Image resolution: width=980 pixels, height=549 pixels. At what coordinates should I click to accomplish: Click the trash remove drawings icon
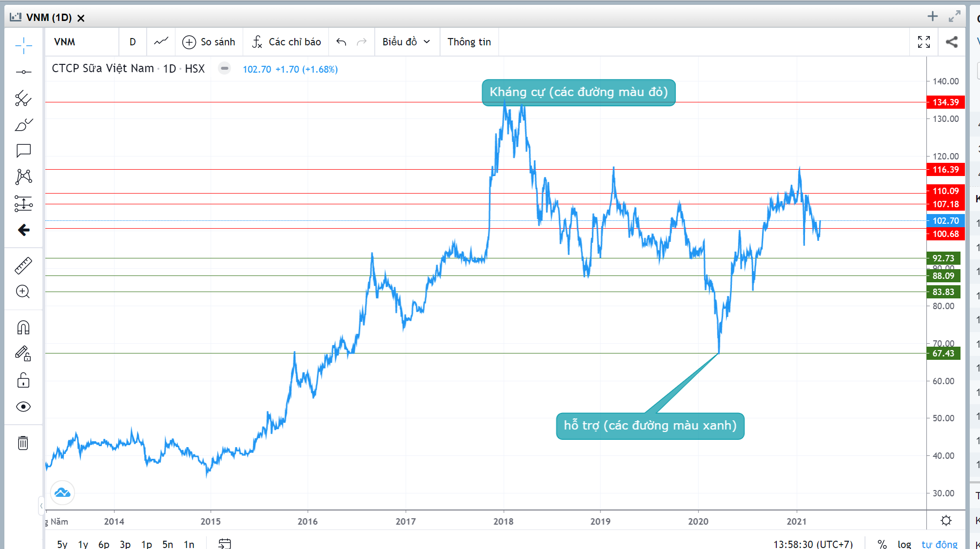click(23, 443)
